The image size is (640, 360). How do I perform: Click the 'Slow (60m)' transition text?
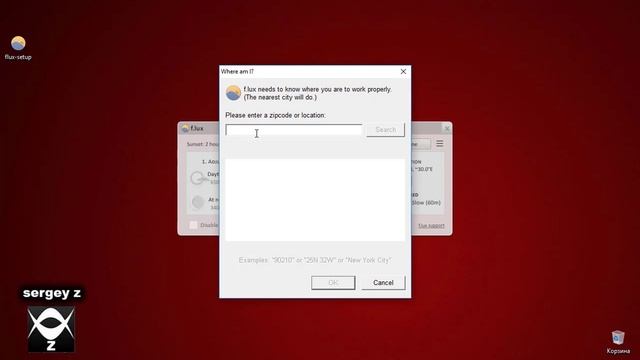pyautogui.click(x=427, y=203)
